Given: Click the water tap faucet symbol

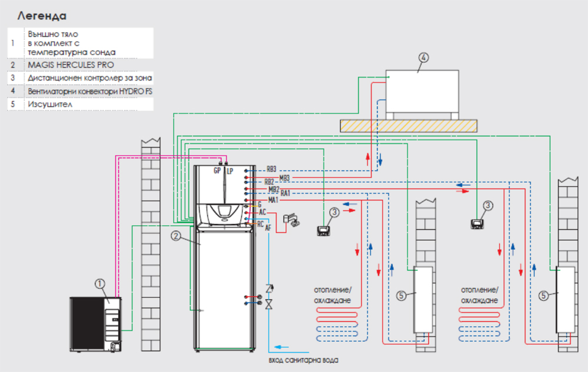Looking at the screenshot, I should coord(290,220).
